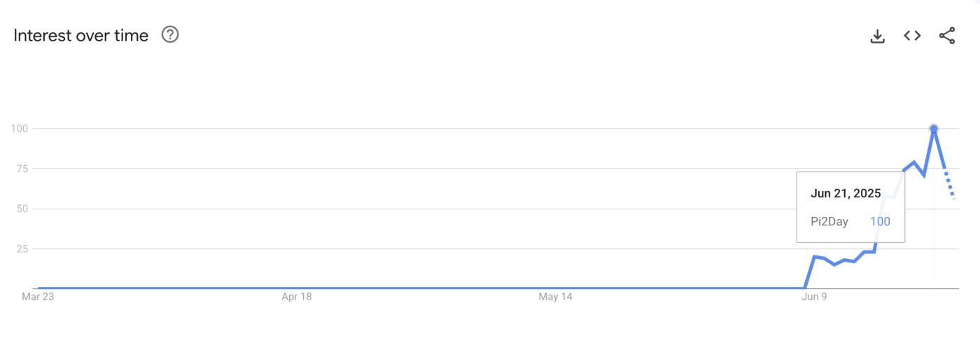980x352 pixels.
Task: Click the Pi2Day label in the tooltip
Action: point(829,222)
